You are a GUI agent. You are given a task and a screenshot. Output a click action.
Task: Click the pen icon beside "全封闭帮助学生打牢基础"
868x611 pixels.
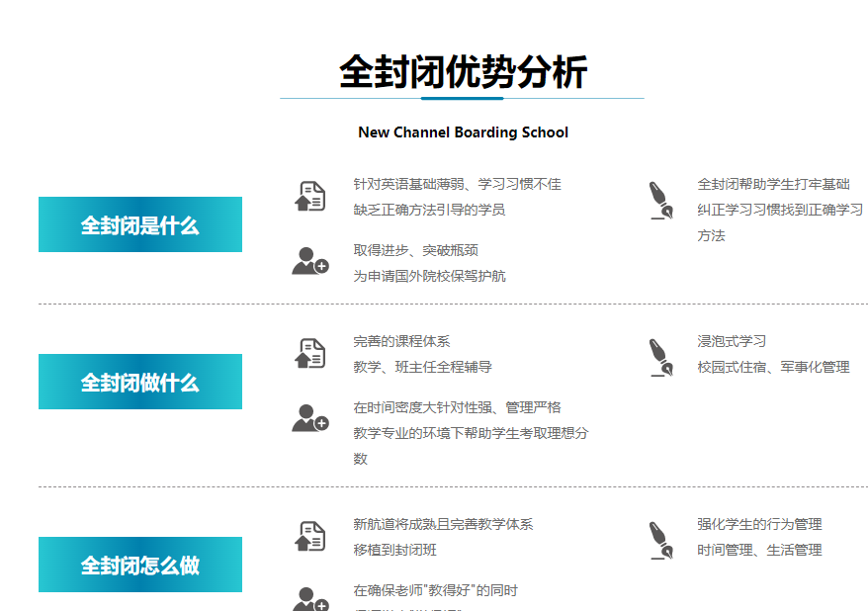(x=659, y=200)
